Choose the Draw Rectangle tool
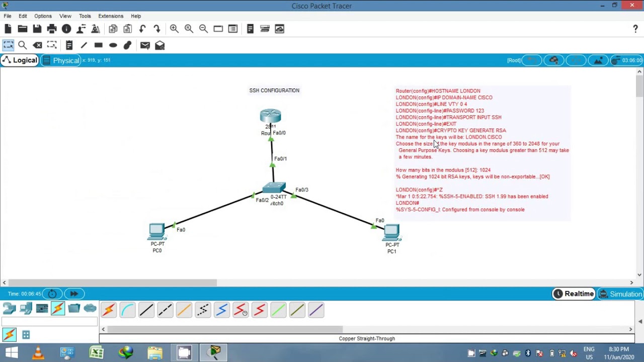The height and width of the screenshot is (362, 644). click(x=99, y=45)
